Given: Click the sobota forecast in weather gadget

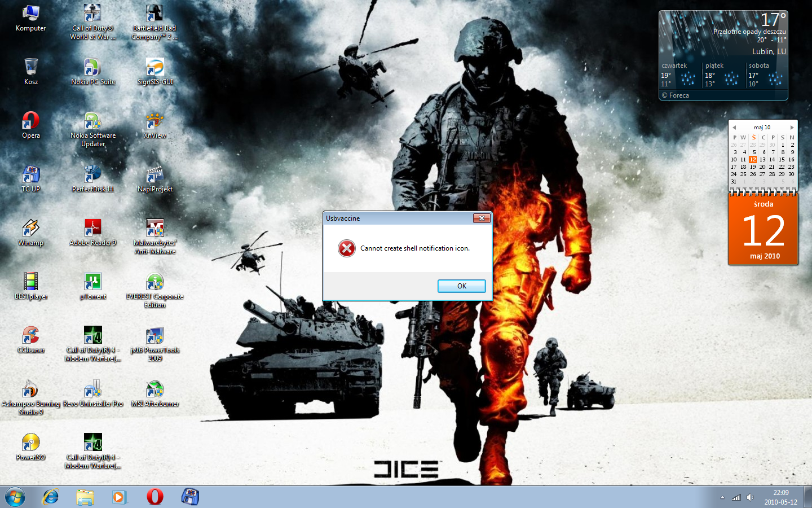Looking at the screenshot, I should point(766,75).
